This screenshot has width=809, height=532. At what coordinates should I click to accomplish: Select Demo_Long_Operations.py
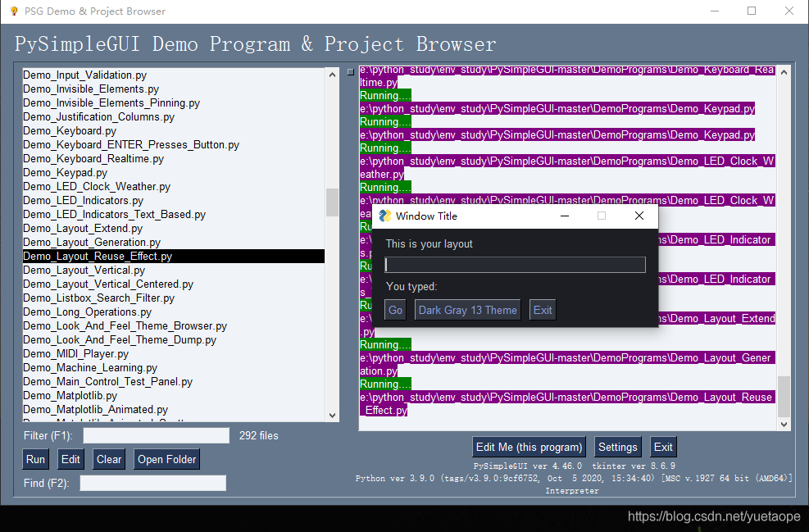pyautogui.click(x=174, y=311)
